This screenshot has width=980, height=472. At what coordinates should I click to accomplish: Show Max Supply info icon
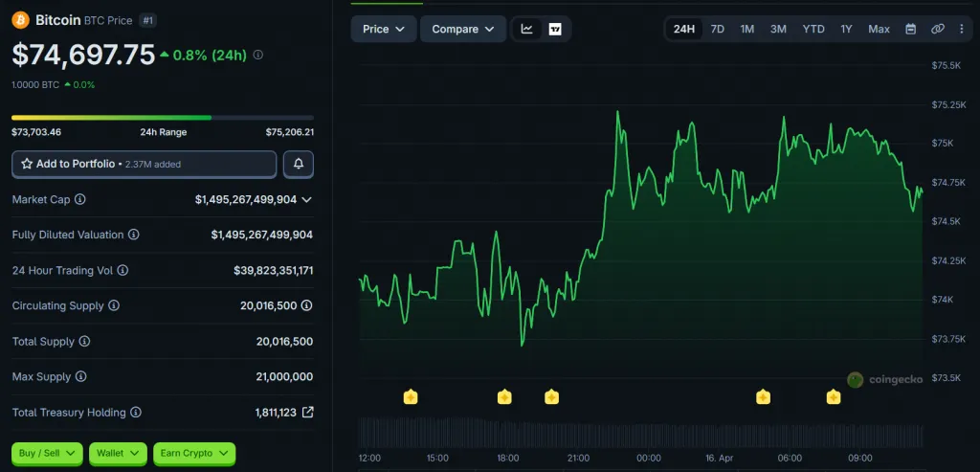pyautogui.click(x=80, y=376)
